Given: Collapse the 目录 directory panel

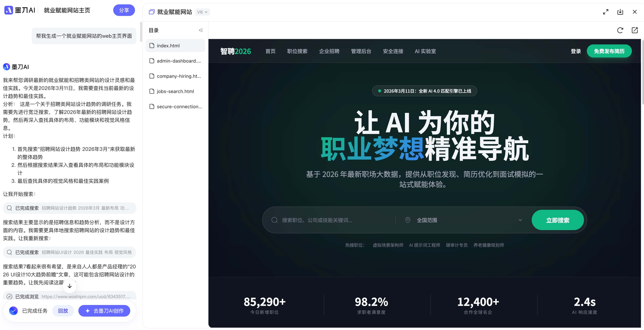Looking at the screenshot, I should tap(201, 30).
